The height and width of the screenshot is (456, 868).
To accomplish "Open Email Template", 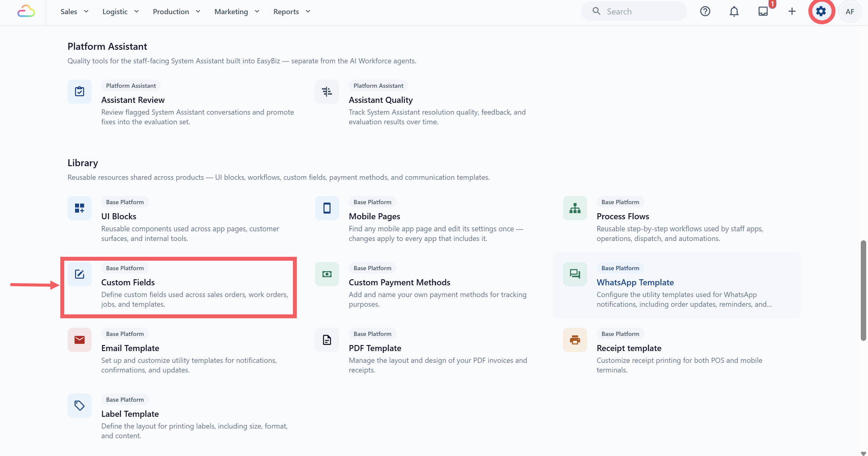I will [130, 348].
